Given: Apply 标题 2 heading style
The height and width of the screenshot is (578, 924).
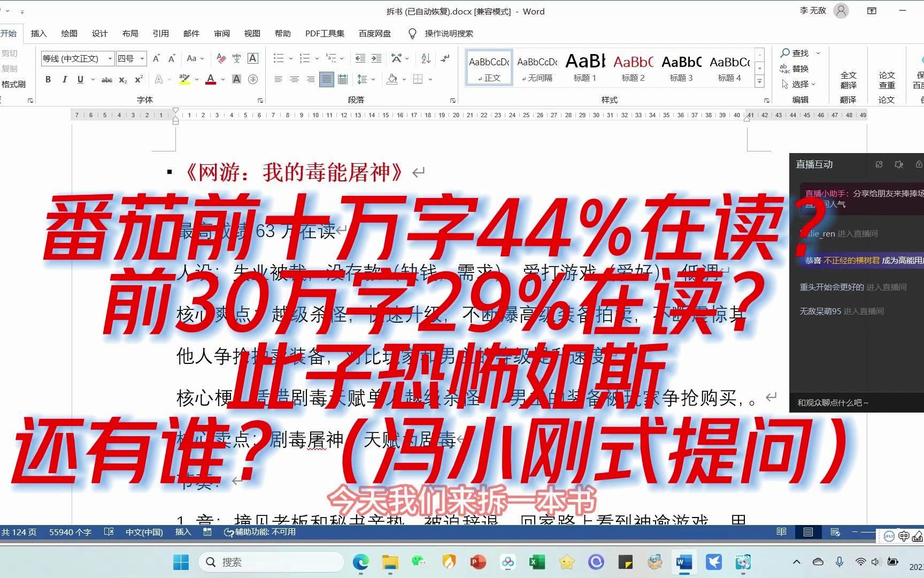Looking at the screenshot, I should pos(633,67).
